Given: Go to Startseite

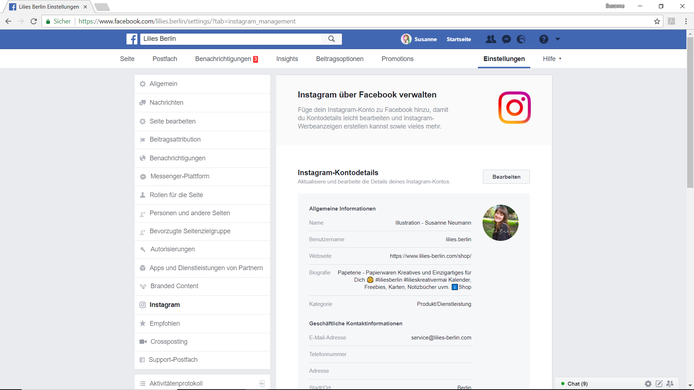Looking at the screenshot, I should [x=459, y=39].
